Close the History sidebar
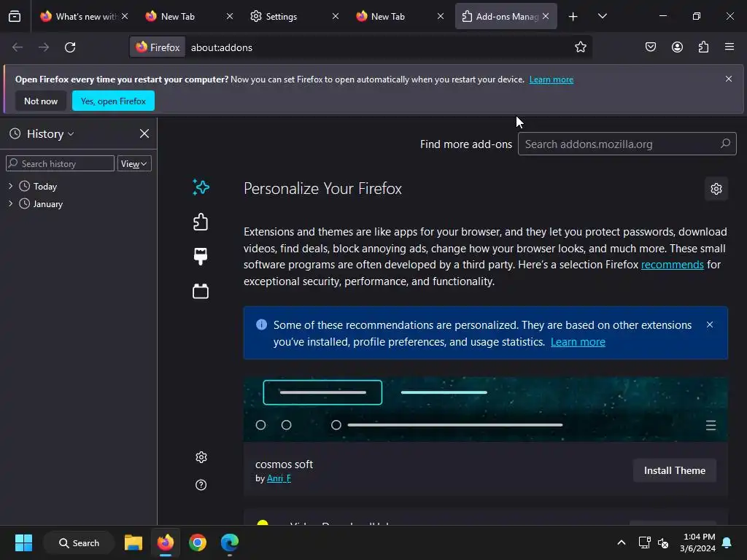 [x=144, y=134]
